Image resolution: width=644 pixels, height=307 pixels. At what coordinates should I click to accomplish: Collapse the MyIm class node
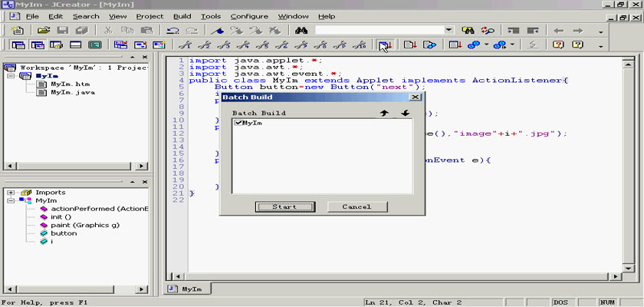(x=11, y=200)
